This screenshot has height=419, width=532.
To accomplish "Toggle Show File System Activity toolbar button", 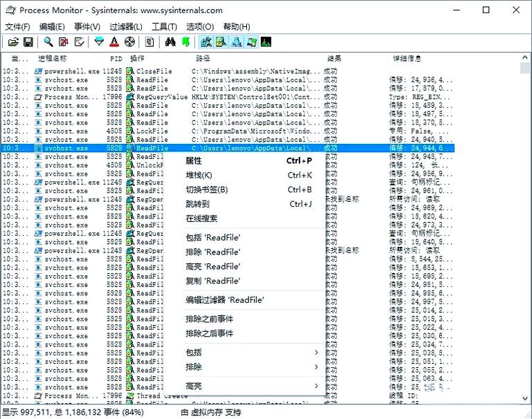I will point(221,42).
